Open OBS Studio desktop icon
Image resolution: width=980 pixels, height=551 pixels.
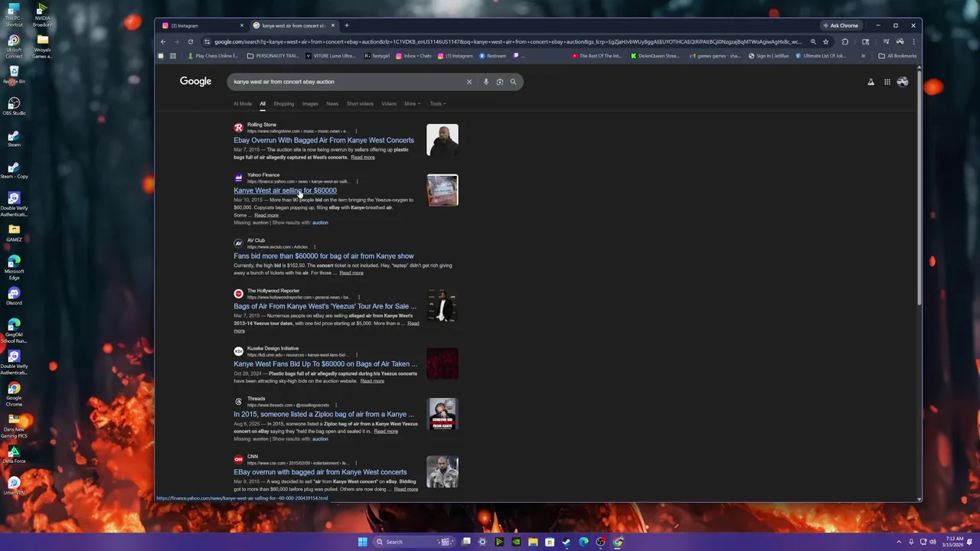[14, 106]
